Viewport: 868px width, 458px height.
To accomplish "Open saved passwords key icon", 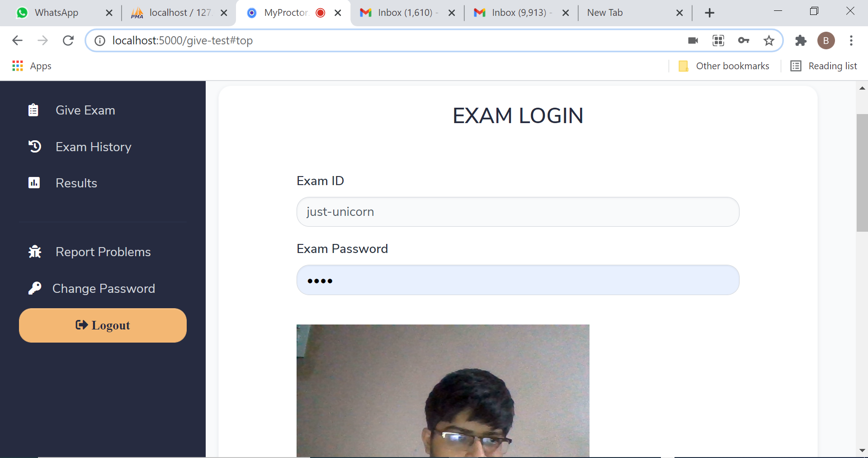I will tap(744, 41).
